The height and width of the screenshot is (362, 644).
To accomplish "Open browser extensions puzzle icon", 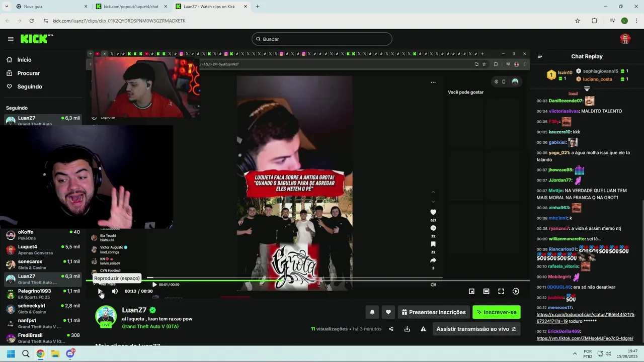I will 595,21.
